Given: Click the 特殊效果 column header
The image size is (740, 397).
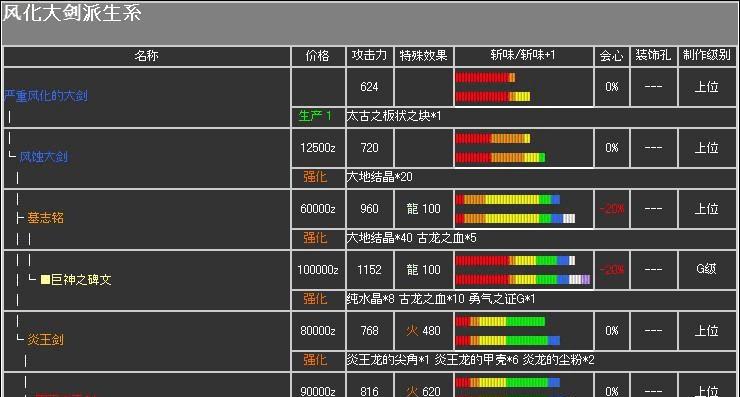Looking at the screenshot, I should coord(423,56).
